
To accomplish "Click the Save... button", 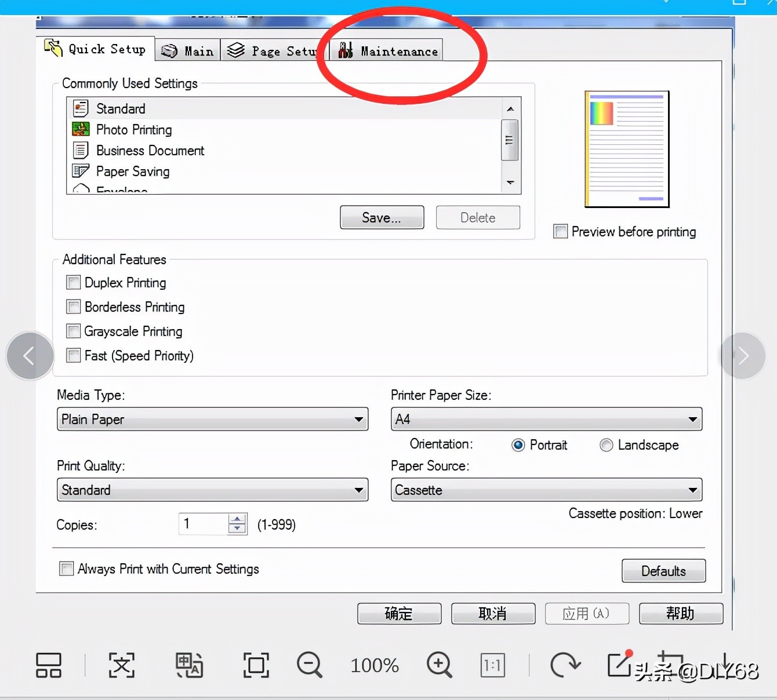I will pos(382,217).
